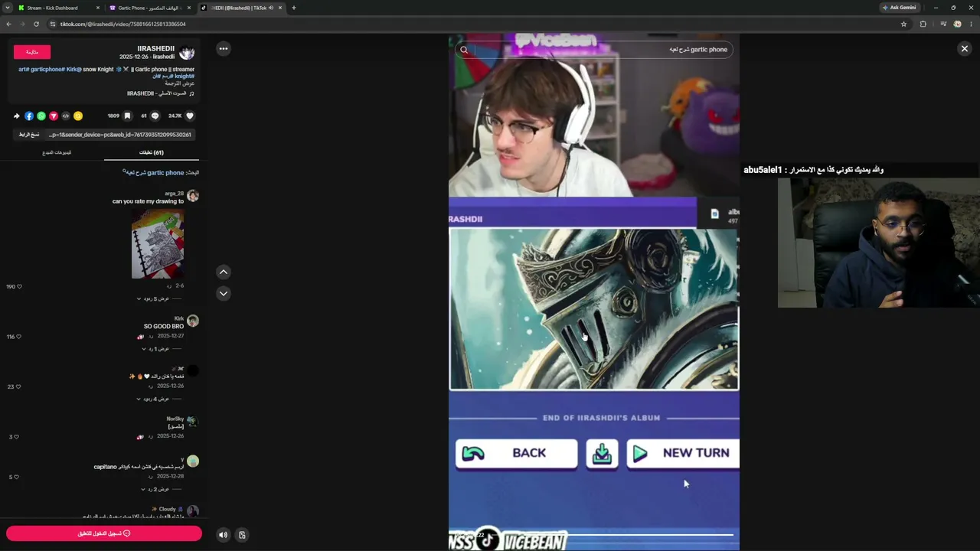Like Kirk's comment with 116 likes
This screenshot has height=551, width=980.
(x=19, y=337)
